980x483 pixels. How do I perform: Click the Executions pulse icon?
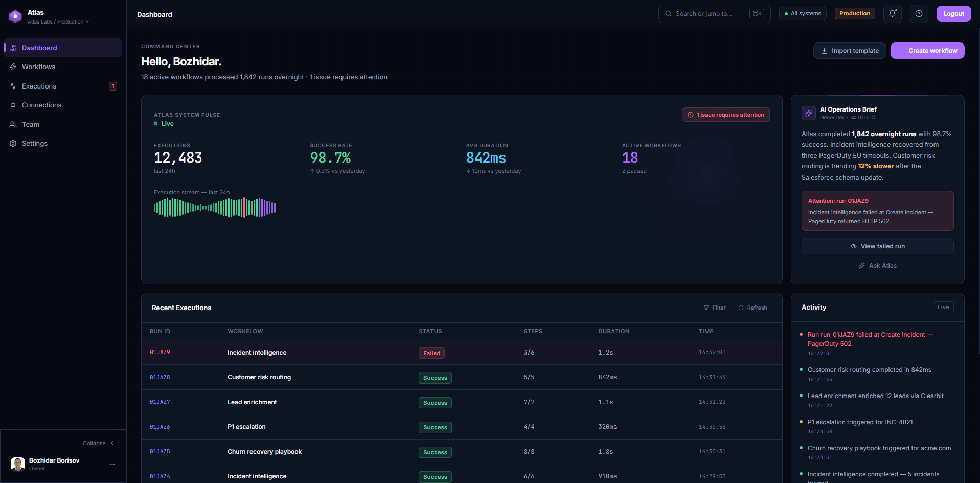pyautogui.click(x=13, y=86)
